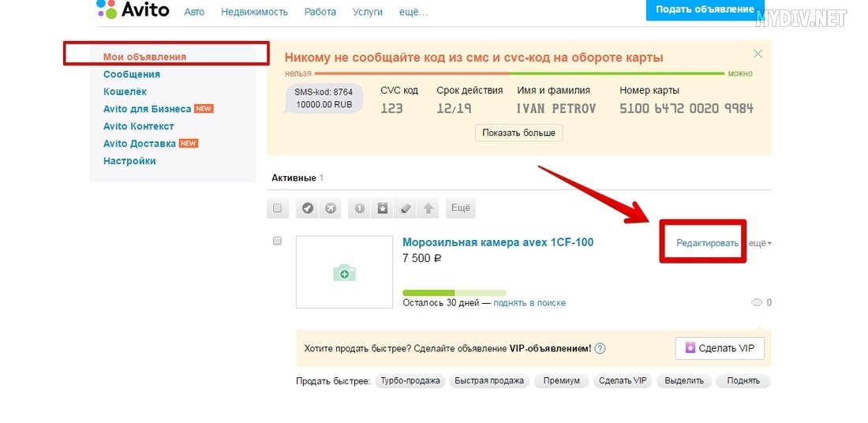Toggle the select-all checkbox in toolbar

[x=277, y=208]
